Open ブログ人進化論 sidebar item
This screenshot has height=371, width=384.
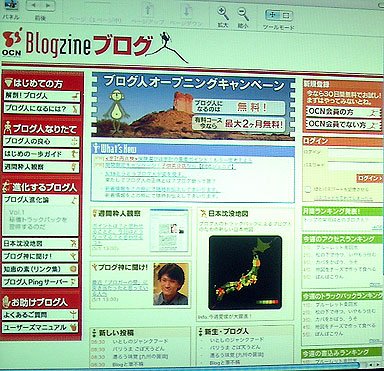(41, 200)
